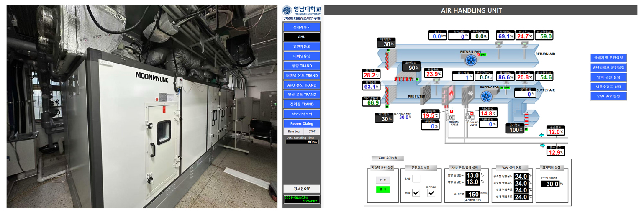Click the green M mark at 급기댐퍼

pyautogui.click(x=526, y=129)
